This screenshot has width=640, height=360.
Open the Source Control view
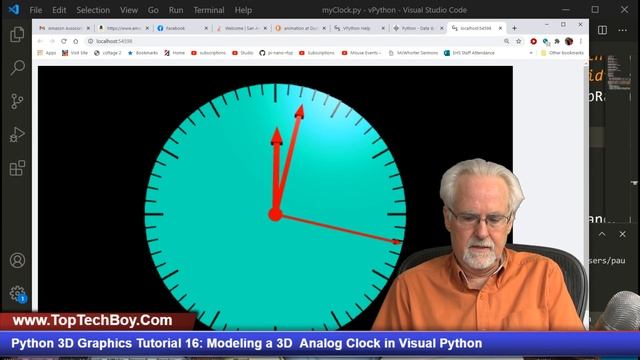tap(17, 101)
